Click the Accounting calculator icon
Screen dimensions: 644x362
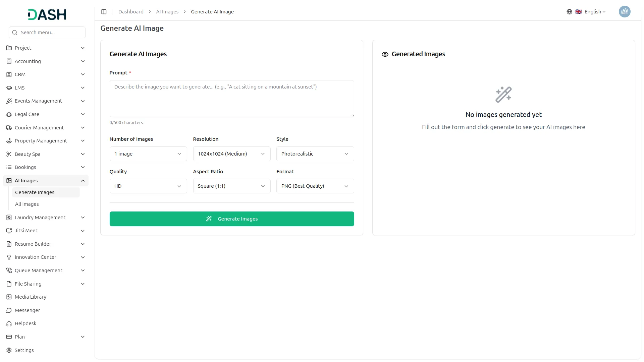coord(9,61)
